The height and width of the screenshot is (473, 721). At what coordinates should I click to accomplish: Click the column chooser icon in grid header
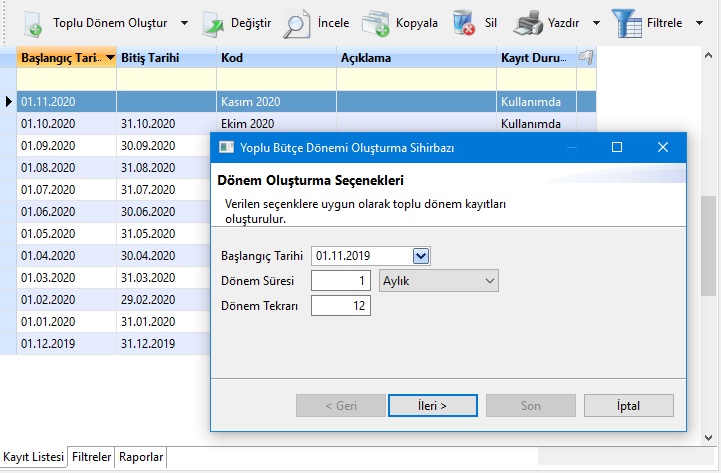click(x=586, y=58)
